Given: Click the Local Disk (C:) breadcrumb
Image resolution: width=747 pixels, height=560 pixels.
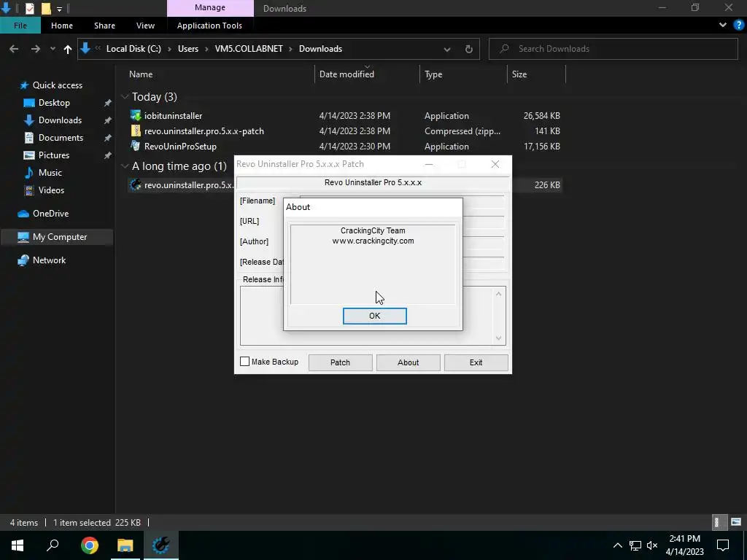Looking at the screenshot, I should pos(133,49).
